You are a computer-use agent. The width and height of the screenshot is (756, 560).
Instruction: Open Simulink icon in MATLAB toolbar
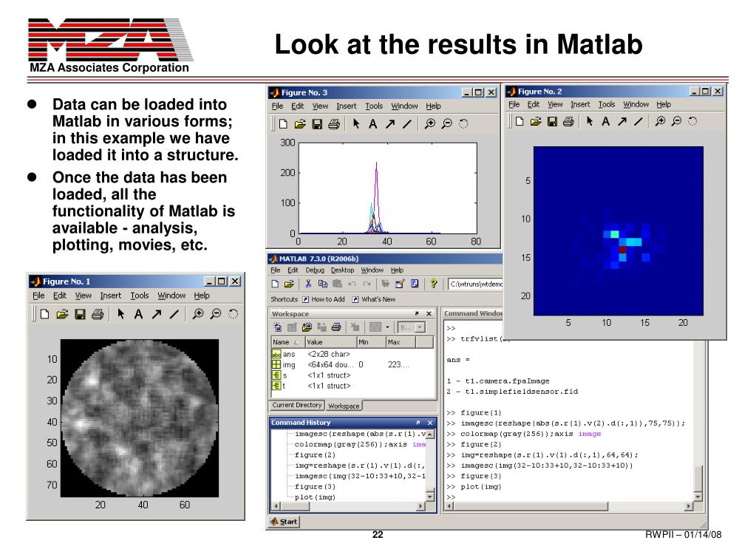385,284
